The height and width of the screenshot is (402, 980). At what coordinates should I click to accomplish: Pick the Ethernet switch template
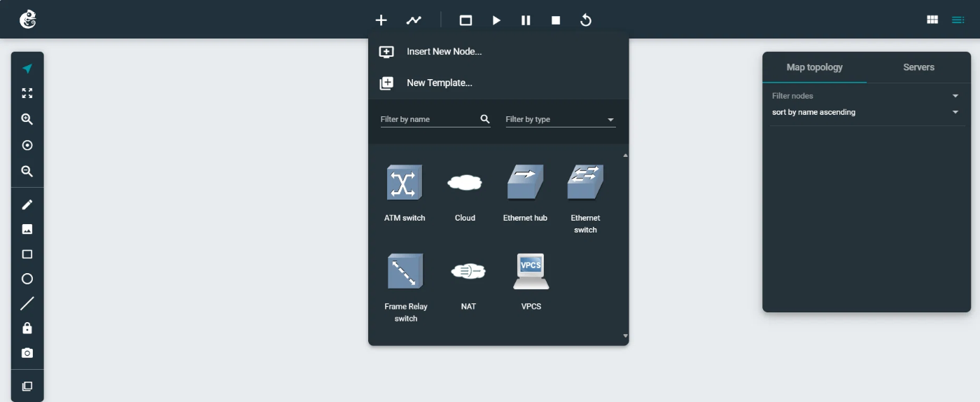click(585, 200)
